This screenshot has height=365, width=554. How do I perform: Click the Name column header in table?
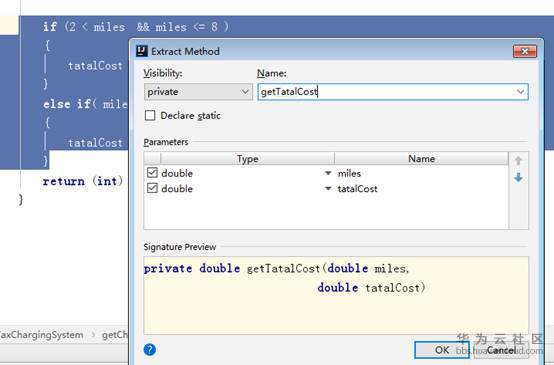(x=421, y=159)
